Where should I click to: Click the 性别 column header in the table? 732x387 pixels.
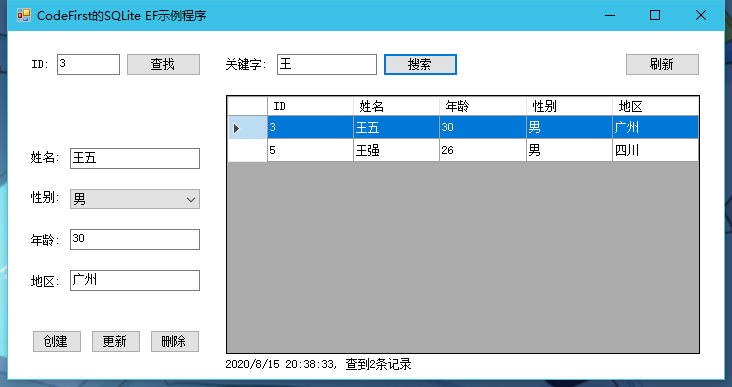click(569, 106)
